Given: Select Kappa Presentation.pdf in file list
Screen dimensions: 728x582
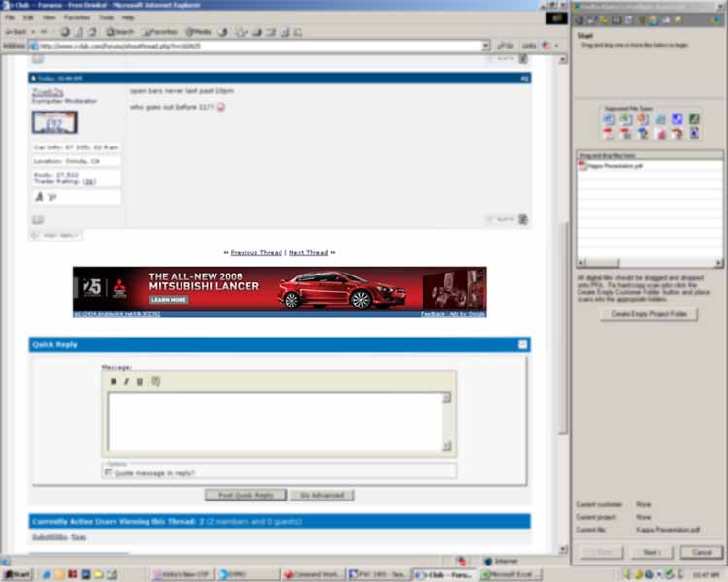Looking at the screenshot, I should (613, 165).
